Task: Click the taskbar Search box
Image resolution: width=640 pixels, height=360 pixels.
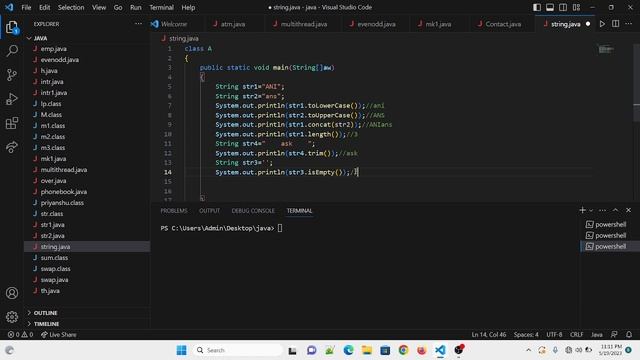Action: tap(238, 350)
